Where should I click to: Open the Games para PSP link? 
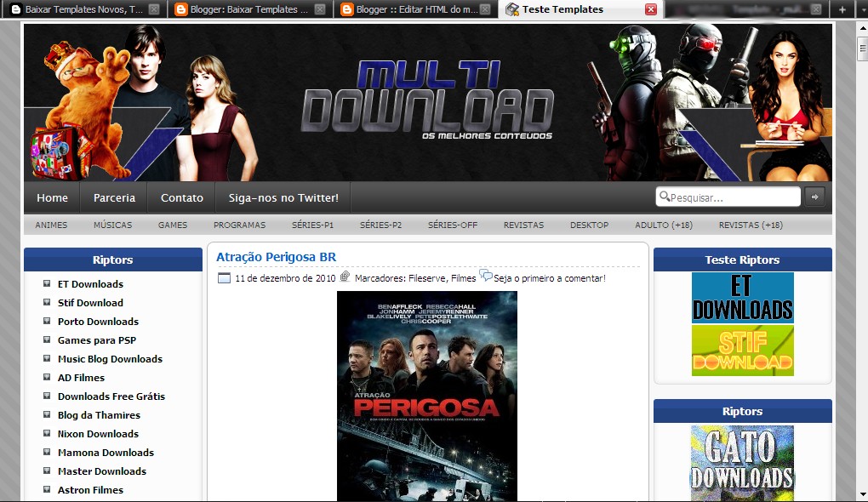[97, 340]
